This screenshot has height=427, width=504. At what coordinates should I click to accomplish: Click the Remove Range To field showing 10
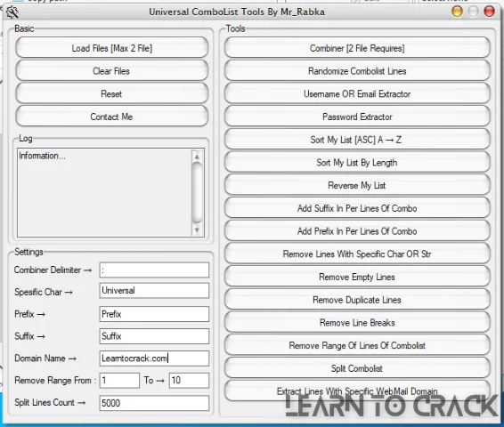[x=189, y=381]
